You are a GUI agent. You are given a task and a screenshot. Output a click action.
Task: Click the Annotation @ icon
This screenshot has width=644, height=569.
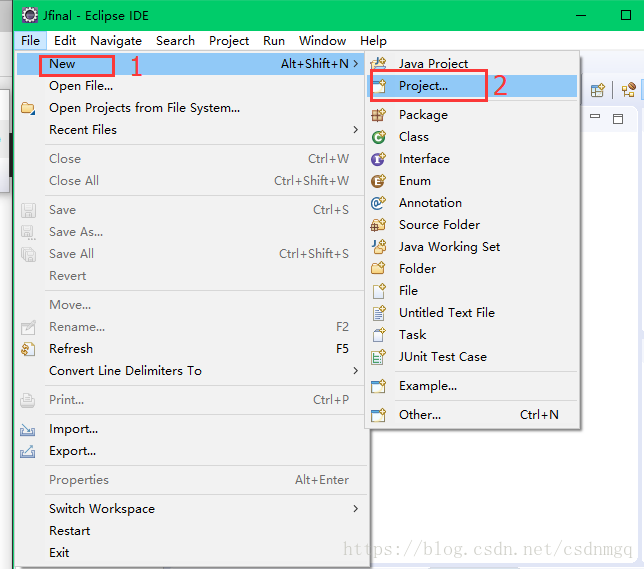coord(378,203)
